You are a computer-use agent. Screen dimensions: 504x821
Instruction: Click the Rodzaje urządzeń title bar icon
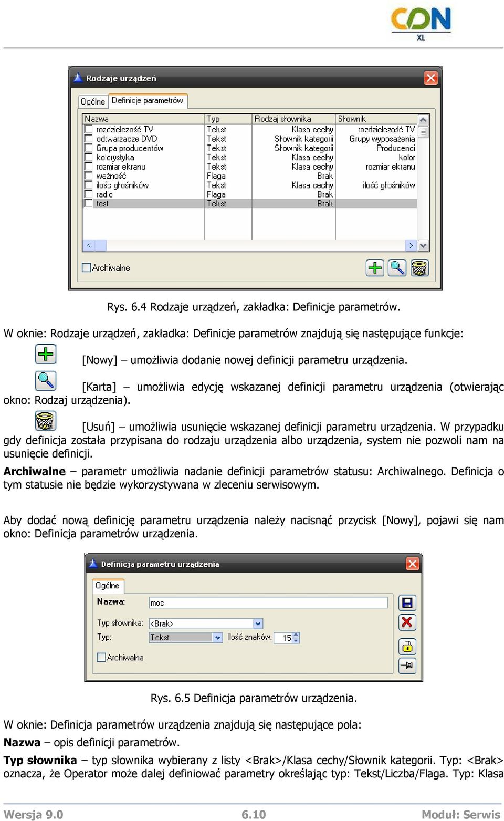tap(78, 78)
